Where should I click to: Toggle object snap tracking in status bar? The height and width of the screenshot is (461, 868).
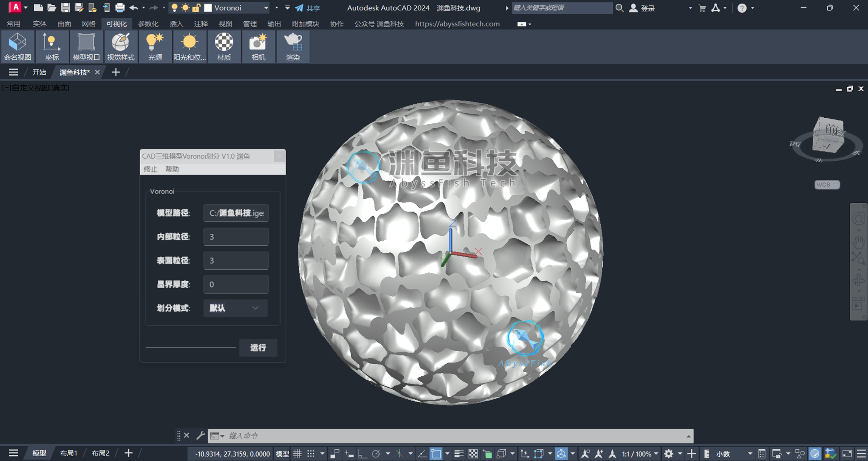click(422, 454)
